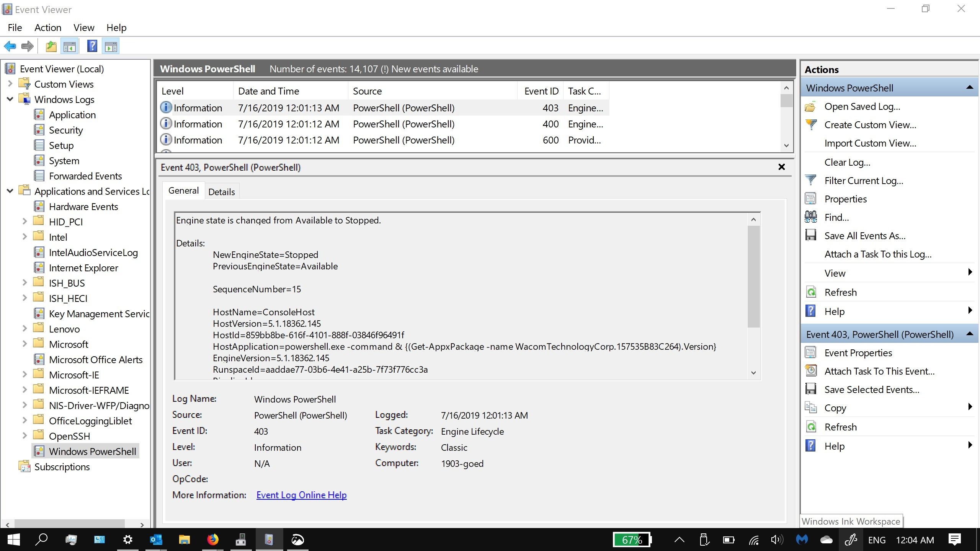
Task: Sort by the Date and Time column header
Action: [x=291, y=91]
